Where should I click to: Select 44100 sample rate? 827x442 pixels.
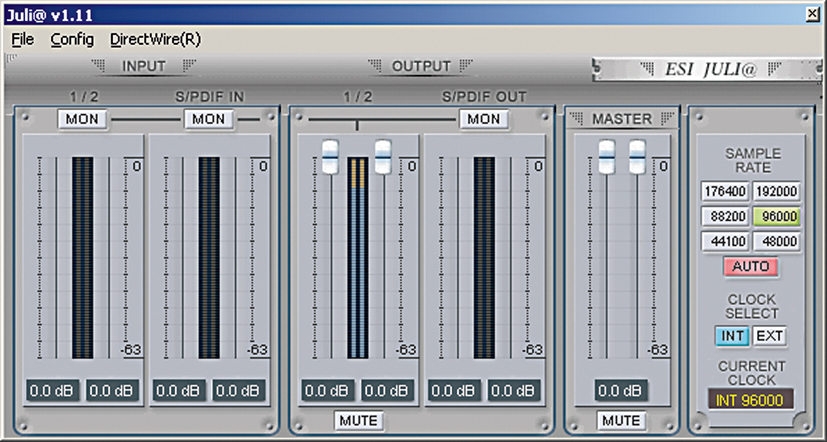point(725,242)
